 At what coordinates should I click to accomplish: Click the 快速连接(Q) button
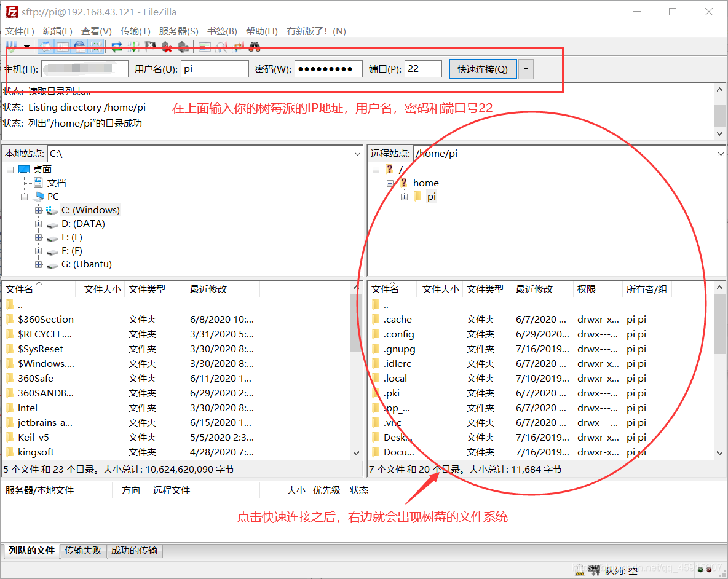(x=483, y=69)
